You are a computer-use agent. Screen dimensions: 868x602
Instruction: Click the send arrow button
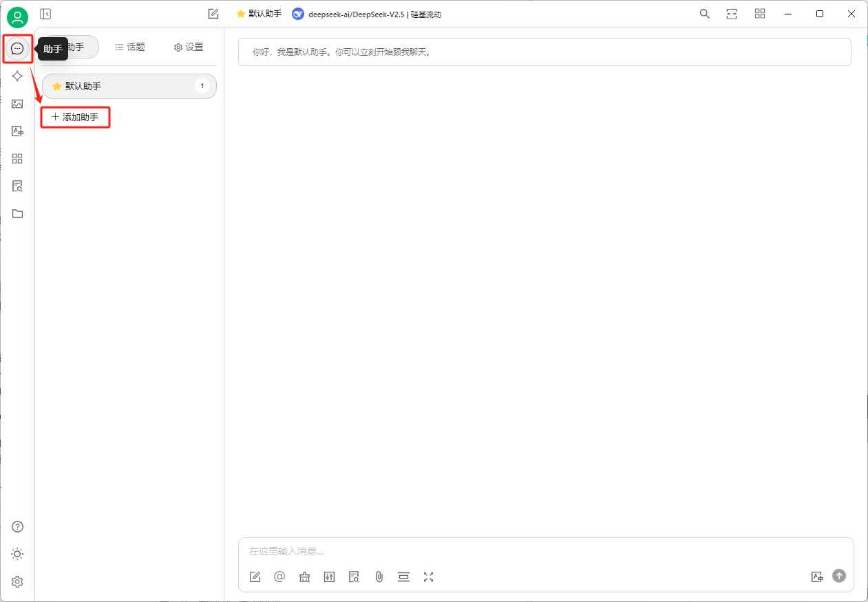coord(839,576)
